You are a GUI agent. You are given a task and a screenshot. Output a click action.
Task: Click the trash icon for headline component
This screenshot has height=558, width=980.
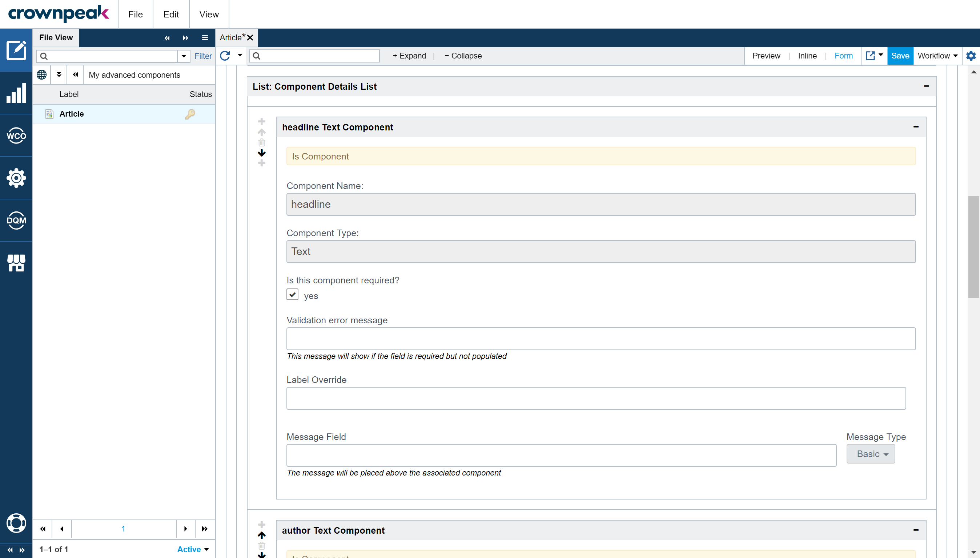click(x=261, y=142)
